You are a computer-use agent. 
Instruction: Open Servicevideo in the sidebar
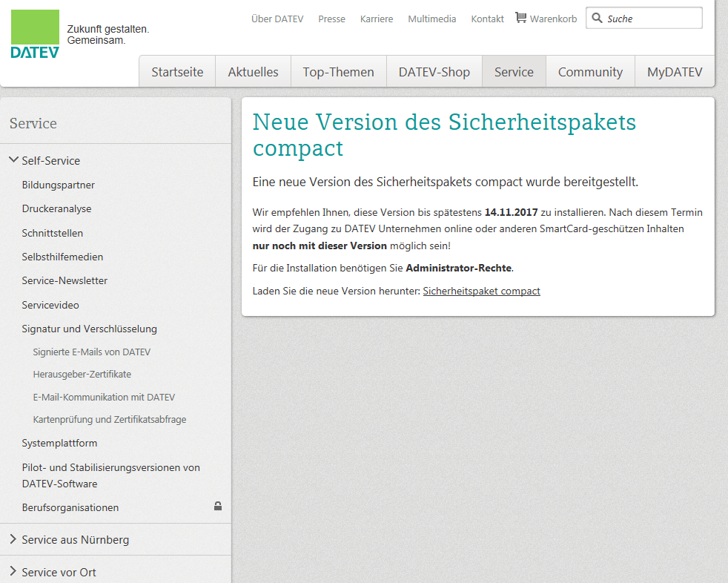(x=50, y=305)
